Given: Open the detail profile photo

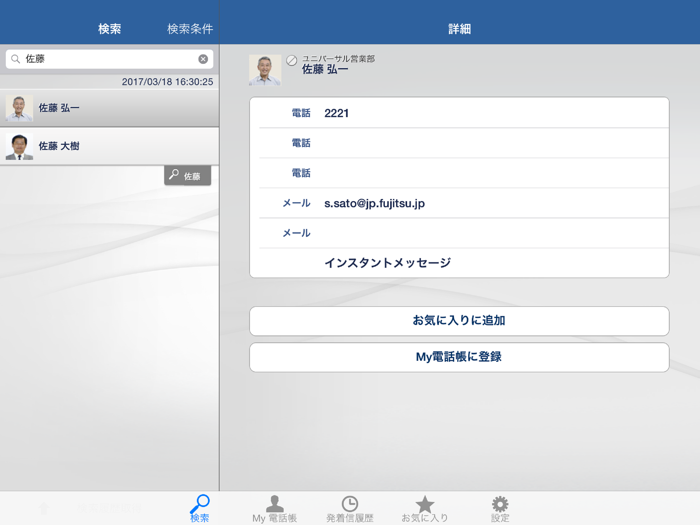Looking at the screenshot, I should click(265, 70).
